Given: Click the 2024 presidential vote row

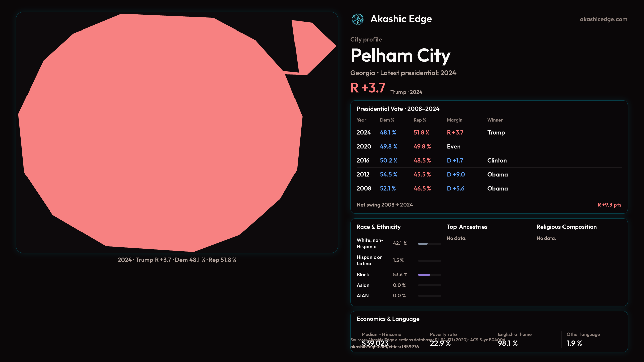Looking at the screenshot, I should click(x=488, y=133).
